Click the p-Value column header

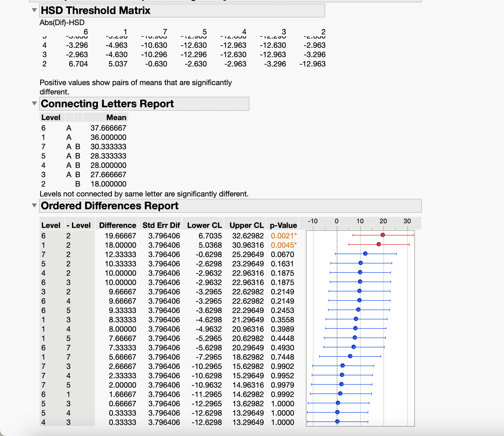(283, 225)
